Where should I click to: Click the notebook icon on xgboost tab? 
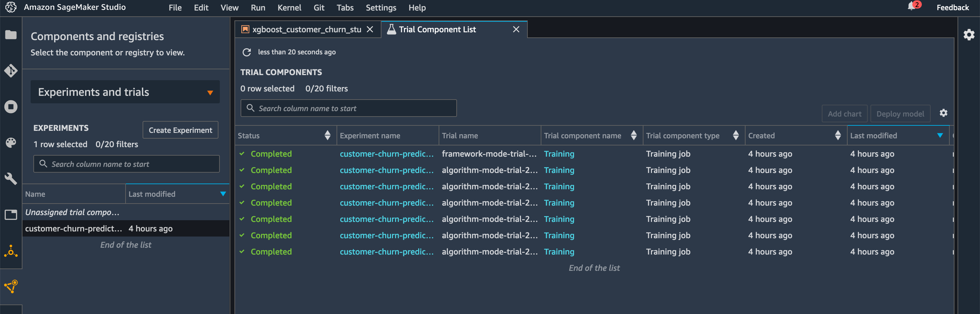click(245, 29)
